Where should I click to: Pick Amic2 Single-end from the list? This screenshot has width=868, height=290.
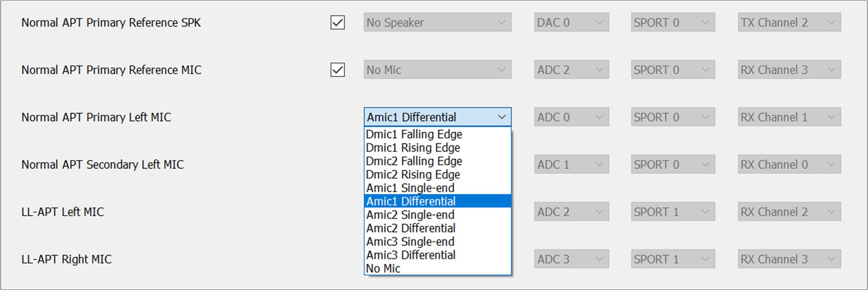click(438, 215)
